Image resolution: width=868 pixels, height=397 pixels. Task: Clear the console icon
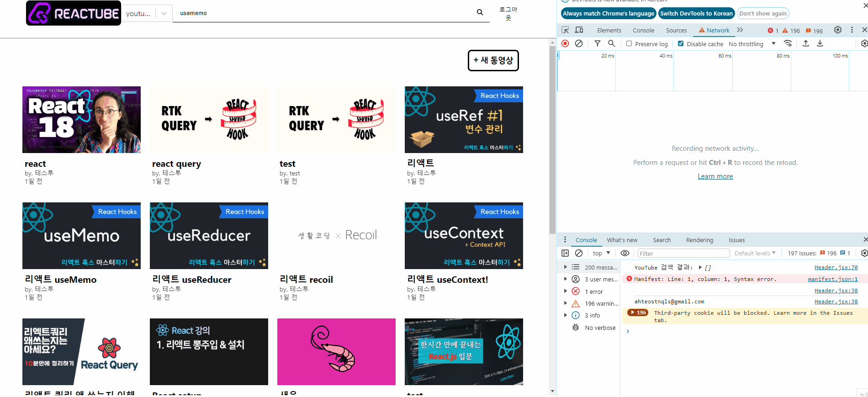click(x=579, y=253)
